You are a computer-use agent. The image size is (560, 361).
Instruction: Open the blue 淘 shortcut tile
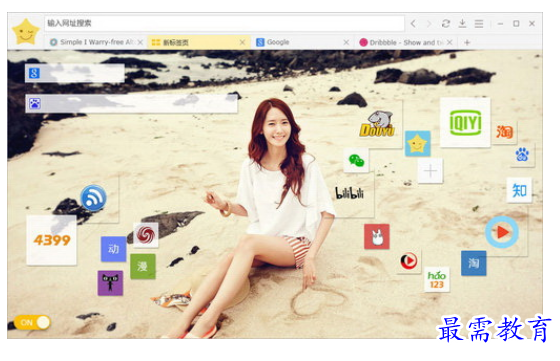[474, 263]
